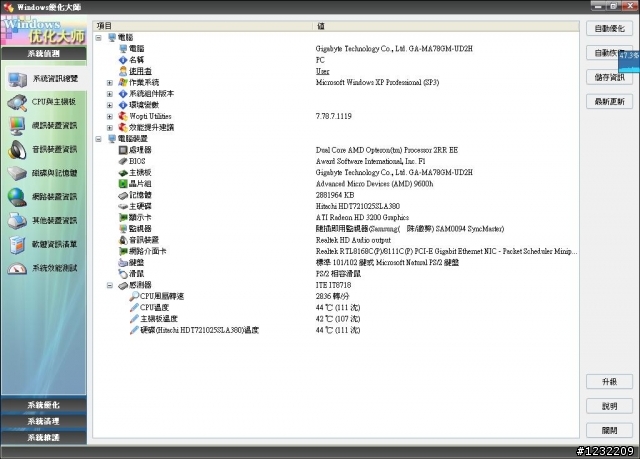Screen dimensions: 640x459
Task: Expand the Wopti Utilities node
Action: point(109,117)
